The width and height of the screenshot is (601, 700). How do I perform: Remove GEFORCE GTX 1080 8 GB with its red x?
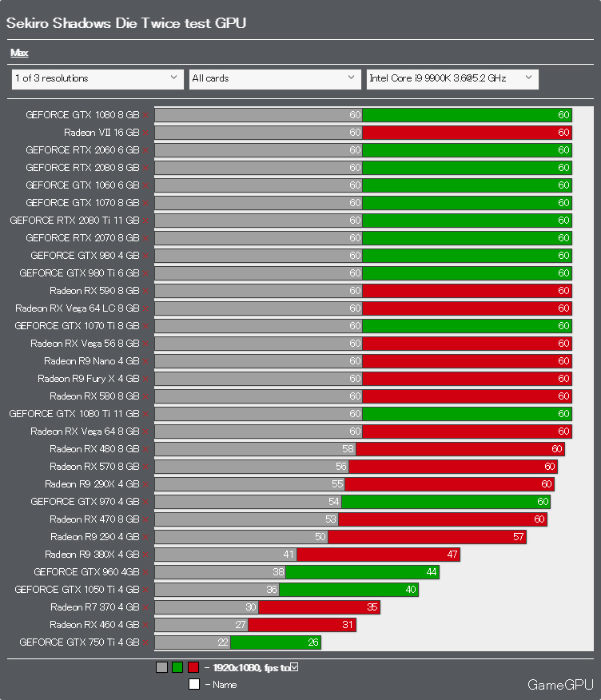click(x=145, y=115)
